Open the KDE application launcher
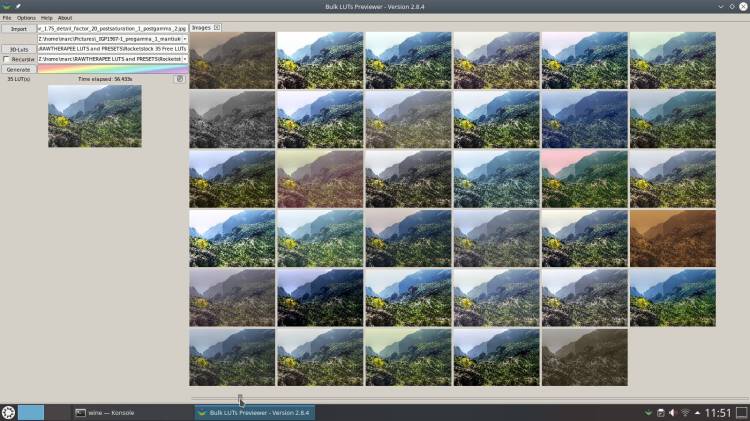Screen dimensions: 750x421 (x=8, y=412)
